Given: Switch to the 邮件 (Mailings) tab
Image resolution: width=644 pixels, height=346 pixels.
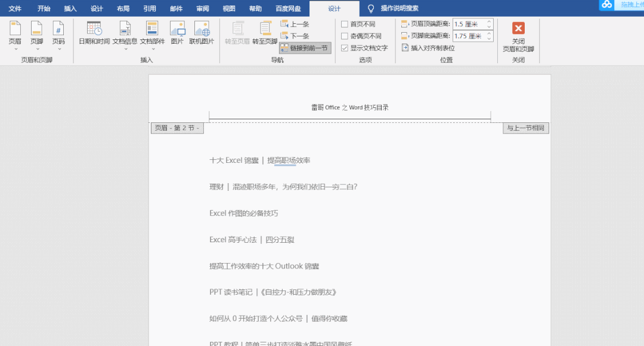Looking at the screenshot, I should [176, 8].
